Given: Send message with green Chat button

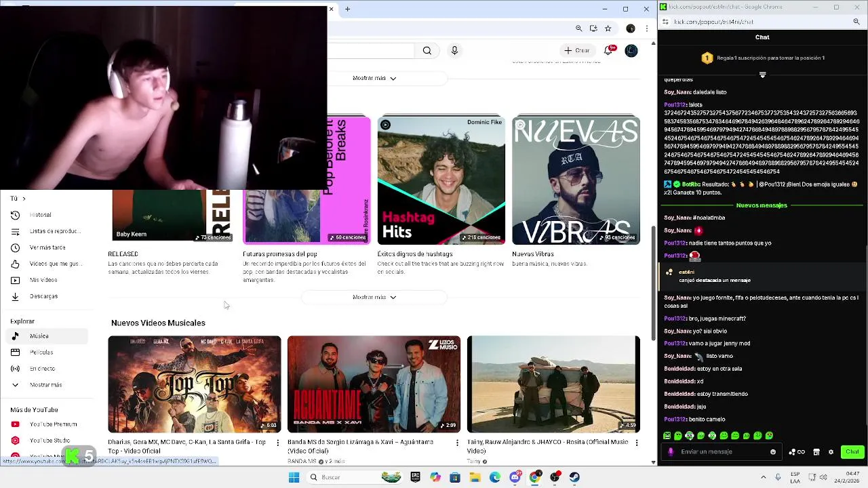Looking at the screenshot, I should tap(852, 452).
